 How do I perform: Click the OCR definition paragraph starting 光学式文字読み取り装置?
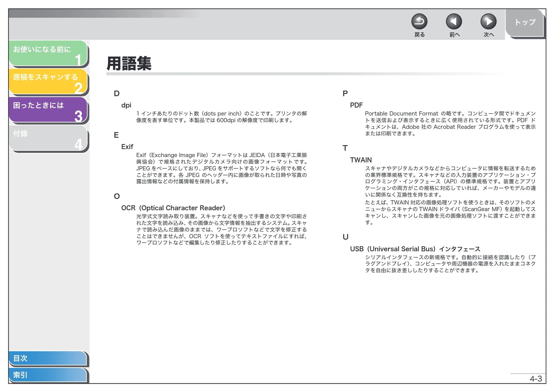tap(222, 230)
